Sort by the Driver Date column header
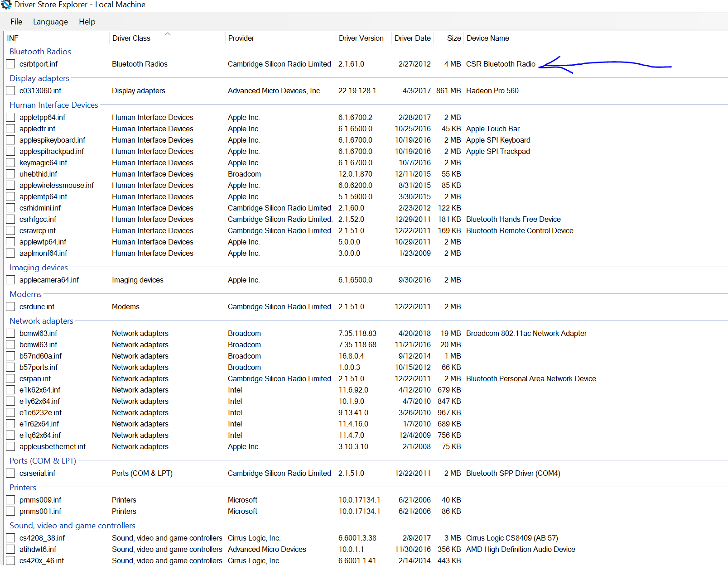 pos(412,38)
